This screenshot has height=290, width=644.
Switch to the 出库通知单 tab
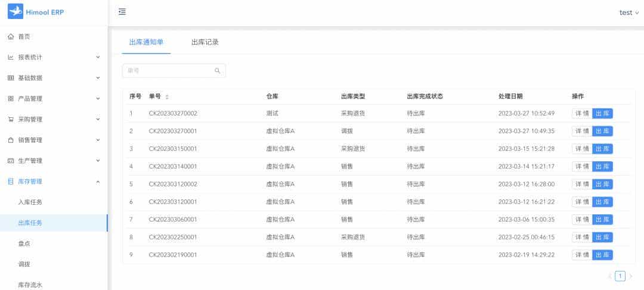[146, 42]
